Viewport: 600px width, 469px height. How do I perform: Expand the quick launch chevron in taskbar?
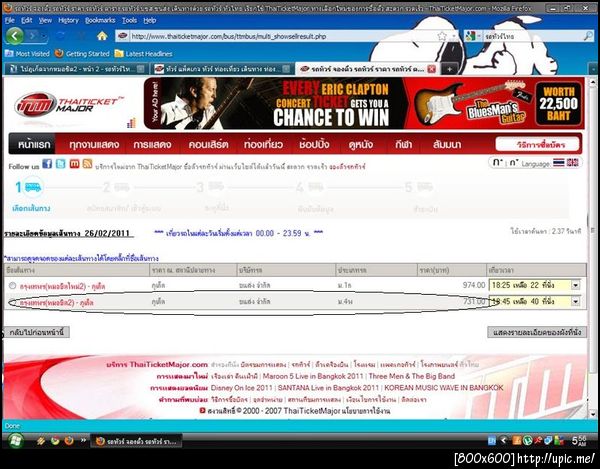click(x=83, y=441)
